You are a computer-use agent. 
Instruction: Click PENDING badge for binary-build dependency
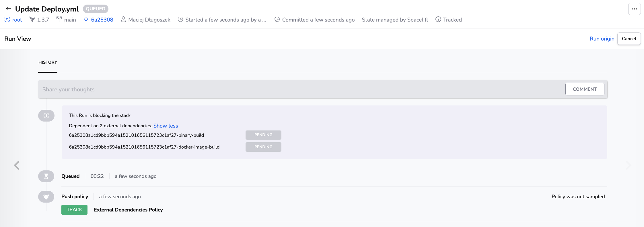pos(263,135)
